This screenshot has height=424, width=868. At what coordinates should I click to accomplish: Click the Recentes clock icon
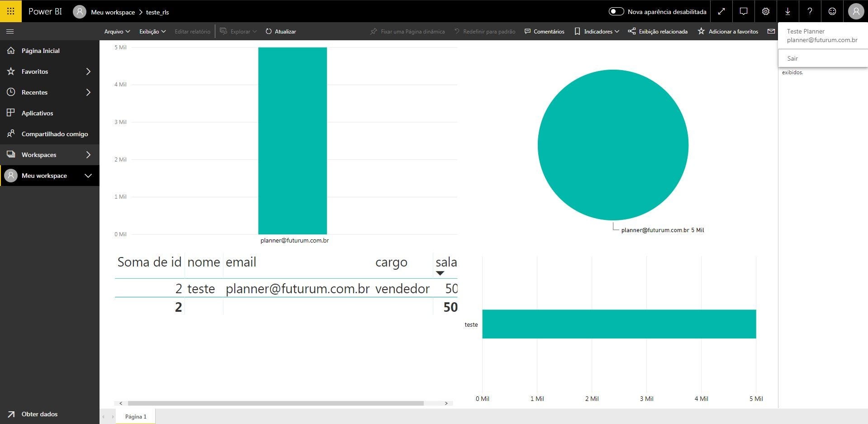pos(11,92)
